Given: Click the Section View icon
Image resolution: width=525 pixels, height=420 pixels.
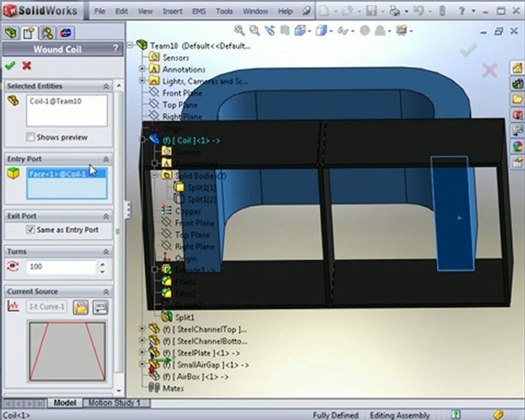Looking at the screenshot, I should tap(285, 30).
